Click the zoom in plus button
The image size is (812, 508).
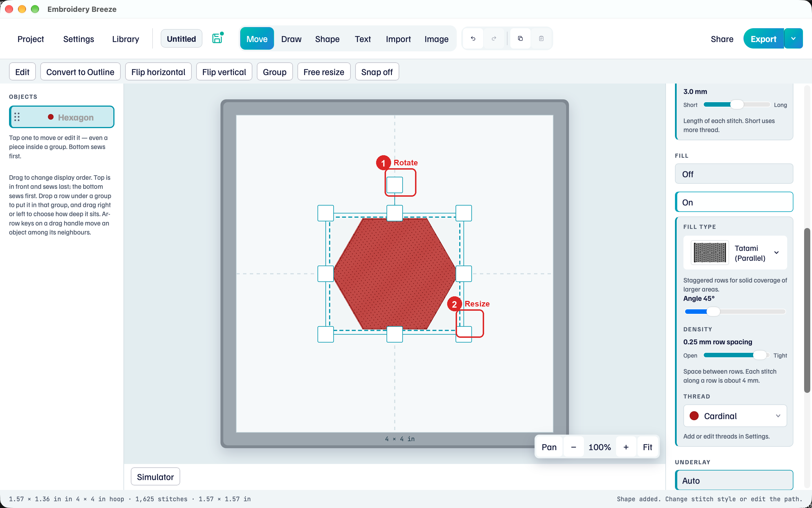pos(626,447)
